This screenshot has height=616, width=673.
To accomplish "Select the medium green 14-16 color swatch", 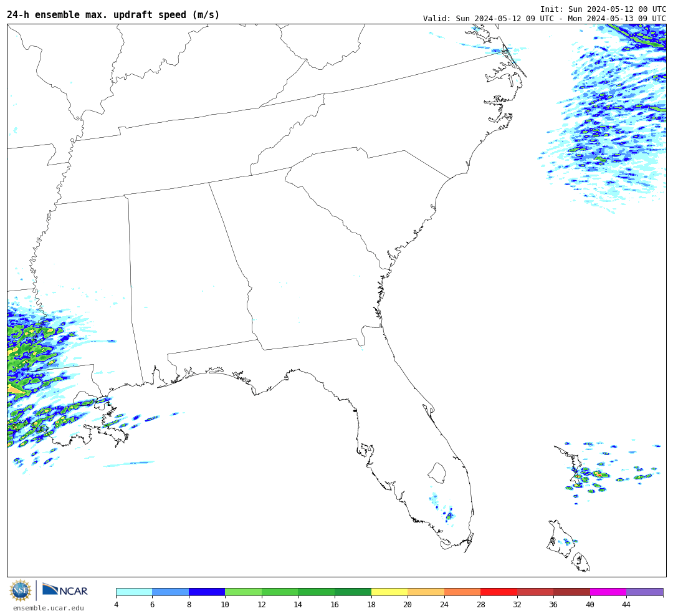I will tap(317, 592).
